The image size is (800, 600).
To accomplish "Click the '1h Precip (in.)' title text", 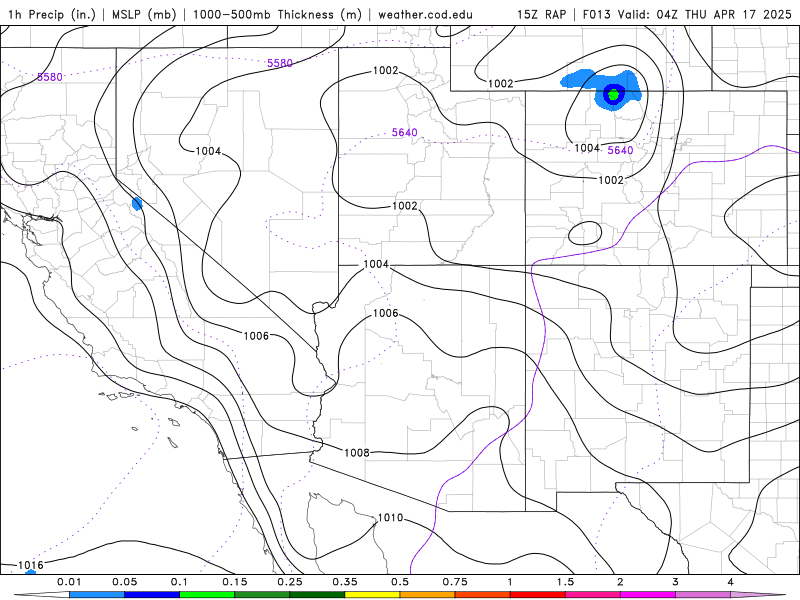I will [x=52, y=14].
